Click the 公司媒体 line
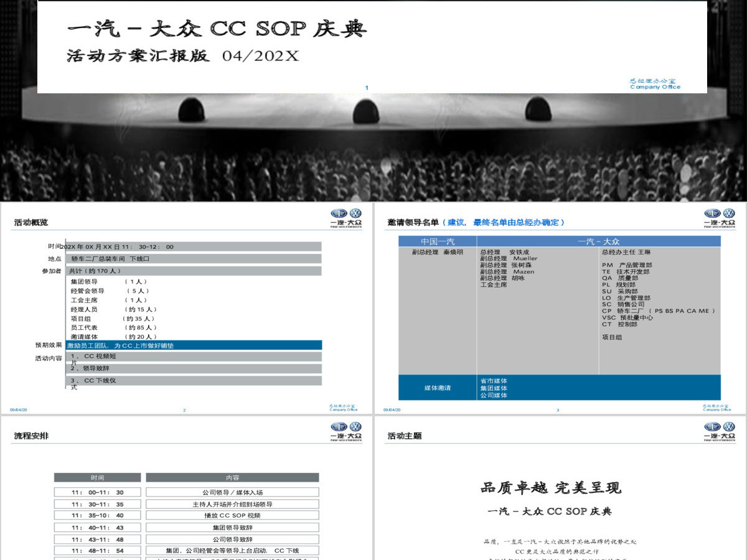 coord(494,395)
